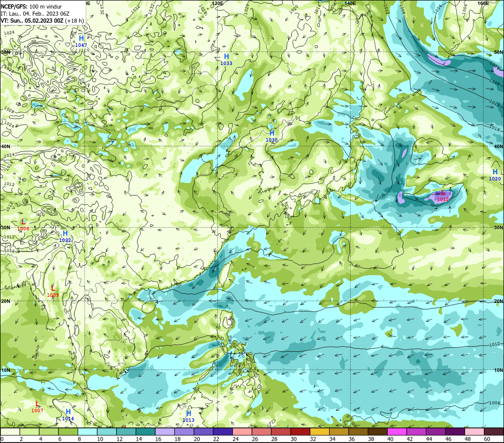Pick the dark purple 46–48 legend swatch
504x443 pixels.
(x=456, y=431)
